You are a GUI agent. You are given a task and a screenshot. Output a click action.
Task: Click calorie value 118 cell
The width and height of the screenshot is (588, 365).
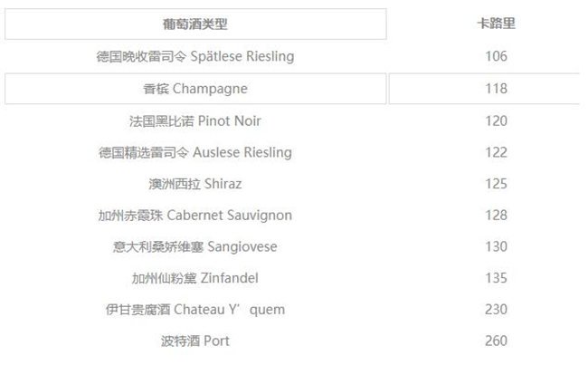pos(496,89)
